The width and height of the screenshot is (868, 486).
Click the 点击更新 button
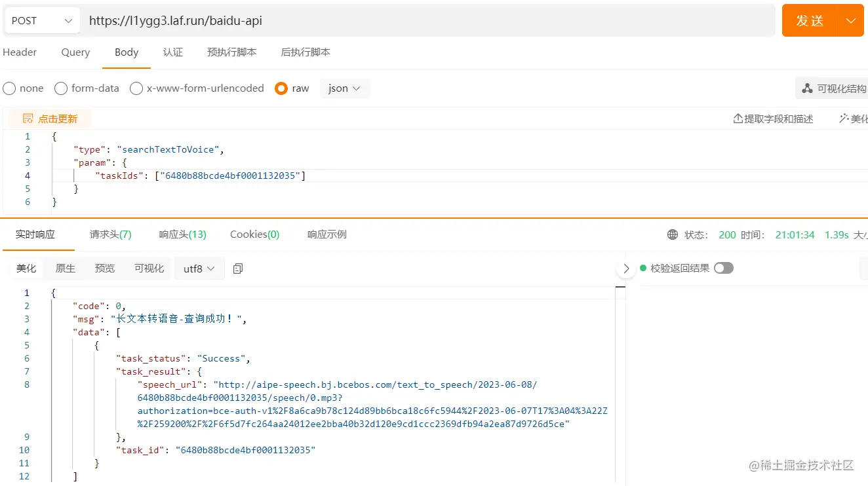click(50, 119)
